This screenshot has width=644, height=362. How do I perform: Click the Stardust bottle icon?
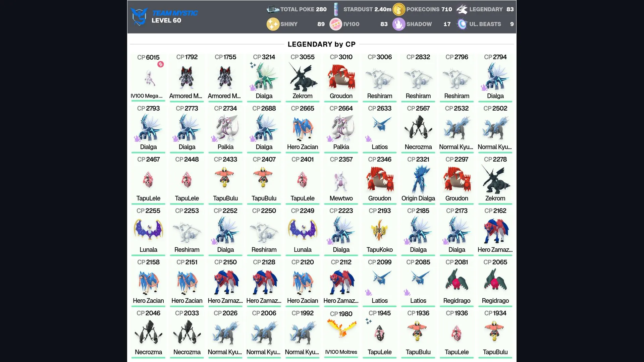point(336,9)
